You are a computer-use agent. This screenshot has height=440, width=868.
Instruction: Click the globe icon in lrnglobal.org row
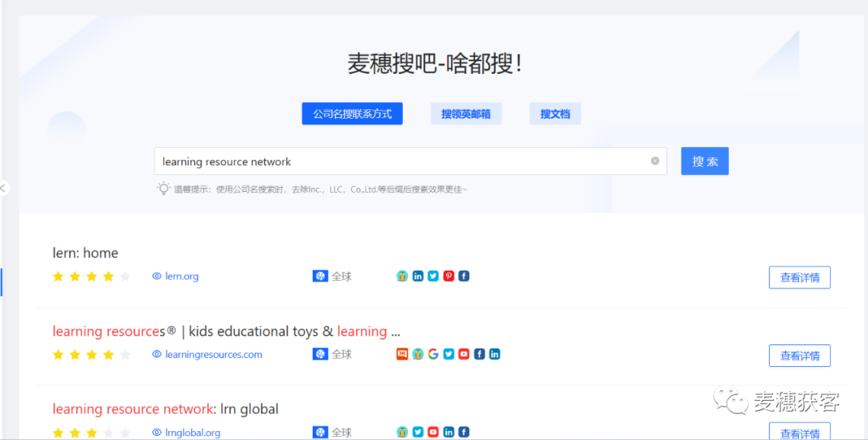321,432
